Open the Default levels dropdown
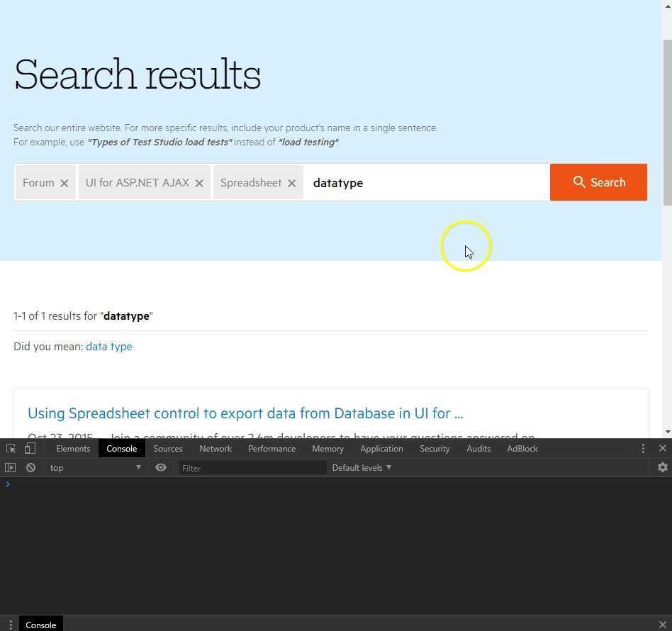 click(362, 467)
